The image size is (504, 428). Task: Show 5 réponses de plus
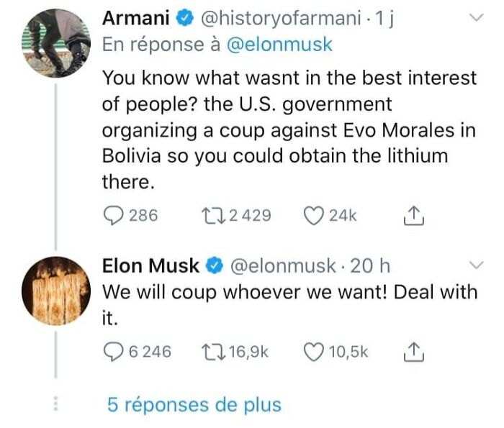pyautogui.click(x=194, y=405)
